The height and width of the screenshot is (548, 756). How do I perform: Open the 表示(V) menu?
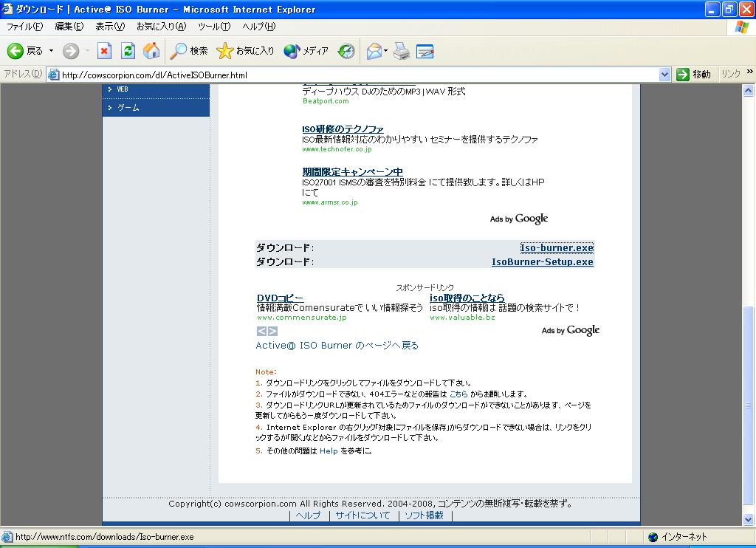pyautogui.click(x=110, y=27)
